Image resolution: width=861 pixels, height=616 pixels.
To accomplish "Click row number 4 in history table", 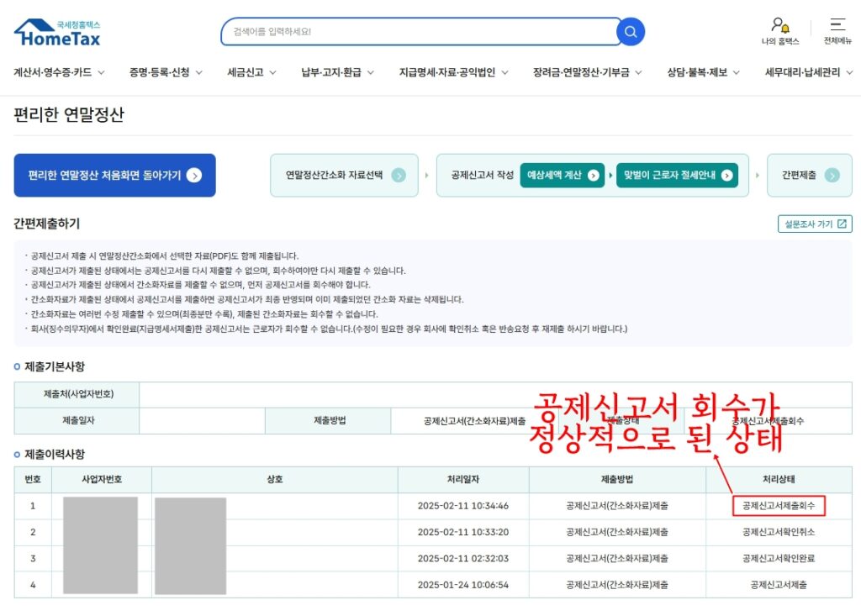I will click(x=33, y=585).
